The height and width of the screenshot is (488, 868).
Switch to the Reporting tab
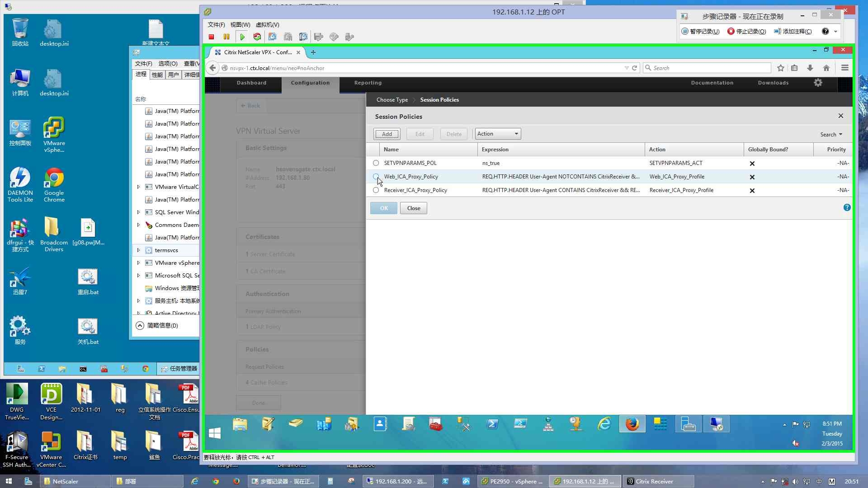368,83
